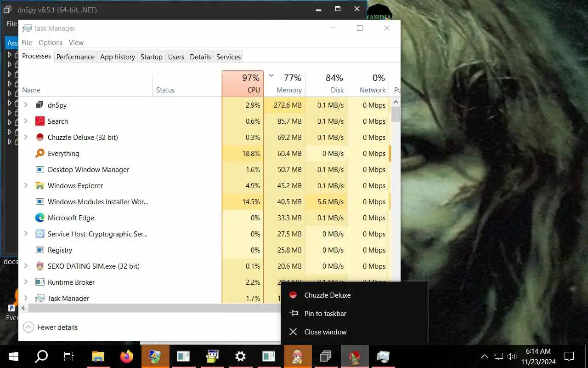
Task: Click the Task Manager taskbar icon
Action: [x=383, y=356]
